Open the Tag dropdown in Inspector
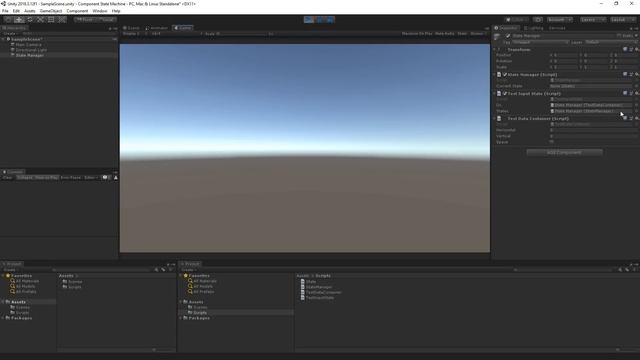Image resolution: width=640 pixels, height=360 pixels. coord(540,42)
